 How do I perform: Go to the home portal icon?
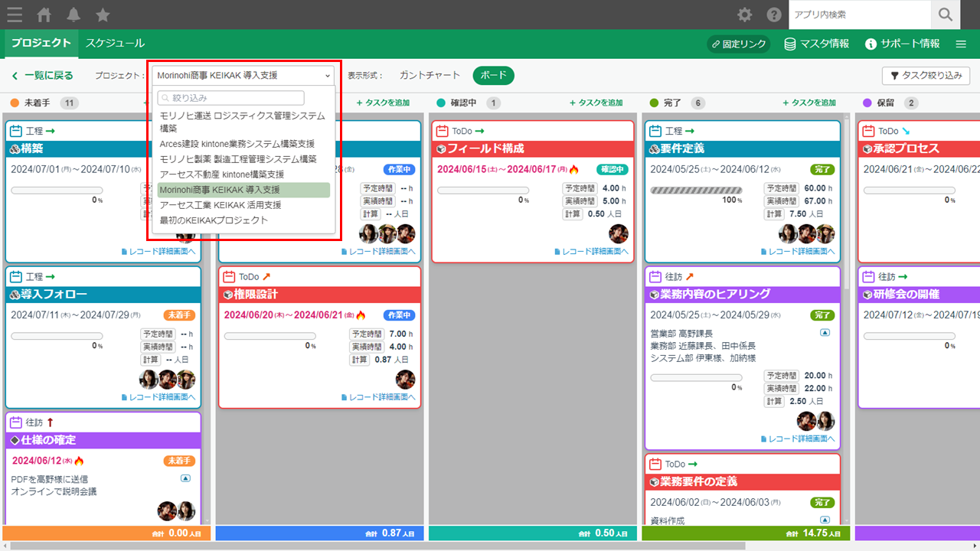(x=44, y=15)
